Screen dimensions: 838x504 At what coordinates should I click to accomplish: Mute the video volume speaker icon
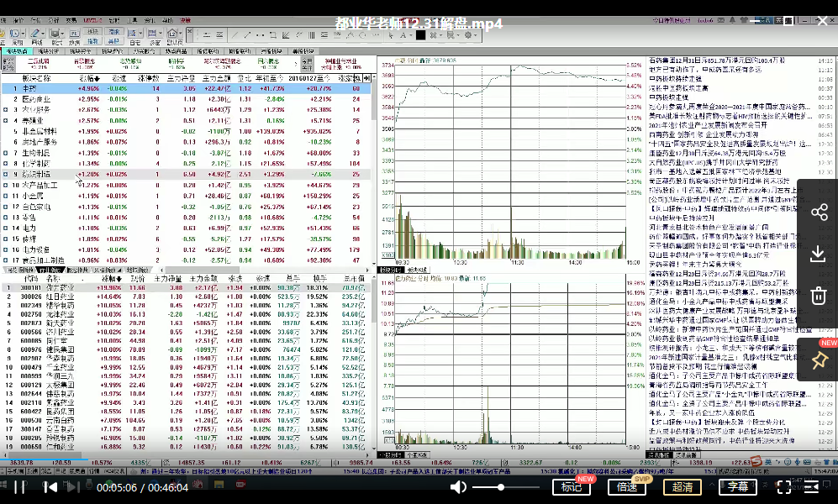[x=458, y=486]
